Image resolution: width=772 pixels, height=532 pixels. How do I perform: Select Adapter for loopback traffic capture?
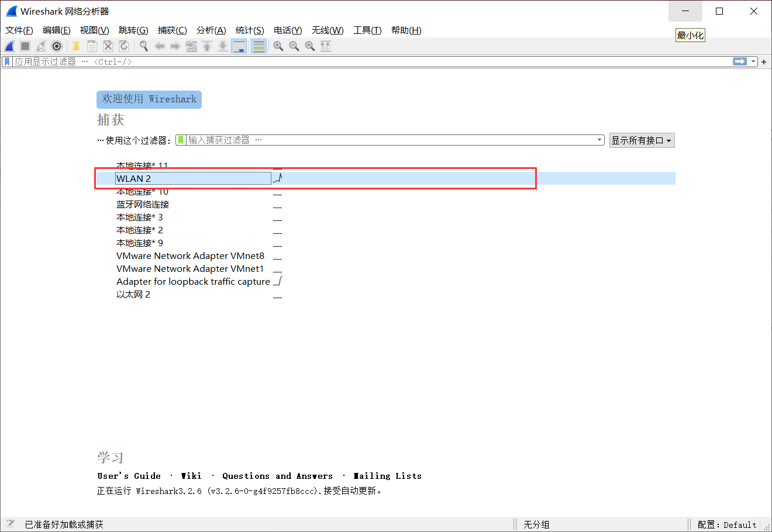[386, 281]
